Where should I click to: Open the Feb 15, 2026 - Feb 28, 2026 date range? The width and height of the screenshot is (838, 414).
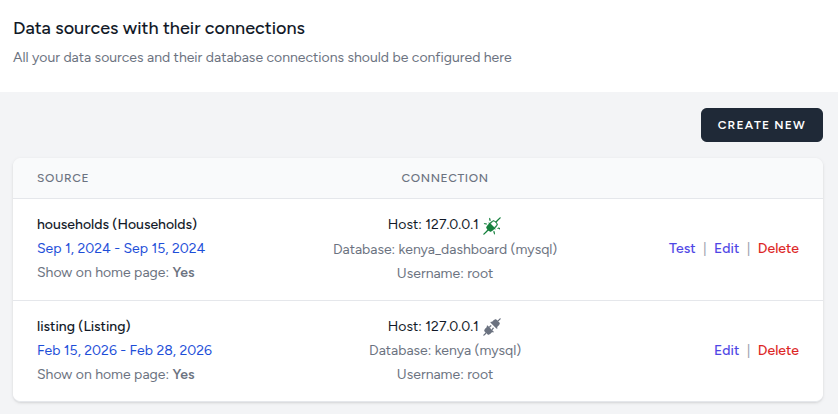tap(125, 350)
